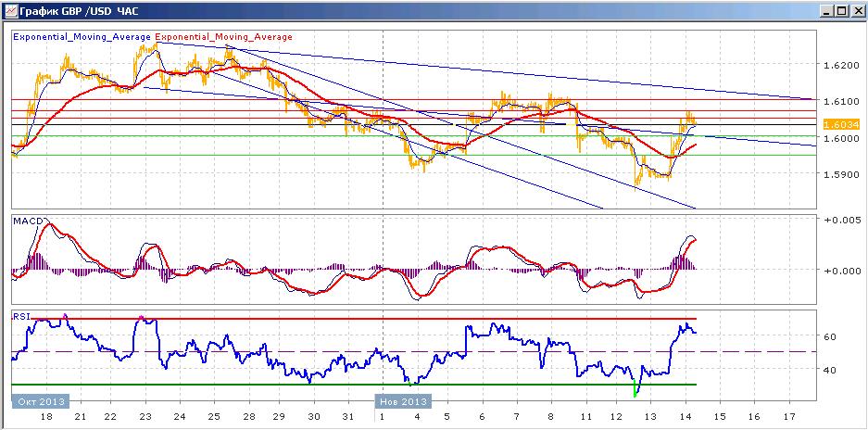This screenshot has width=868, height=430.
Task: Click the 60 level on the RSI axis
Action: [830, 336]
